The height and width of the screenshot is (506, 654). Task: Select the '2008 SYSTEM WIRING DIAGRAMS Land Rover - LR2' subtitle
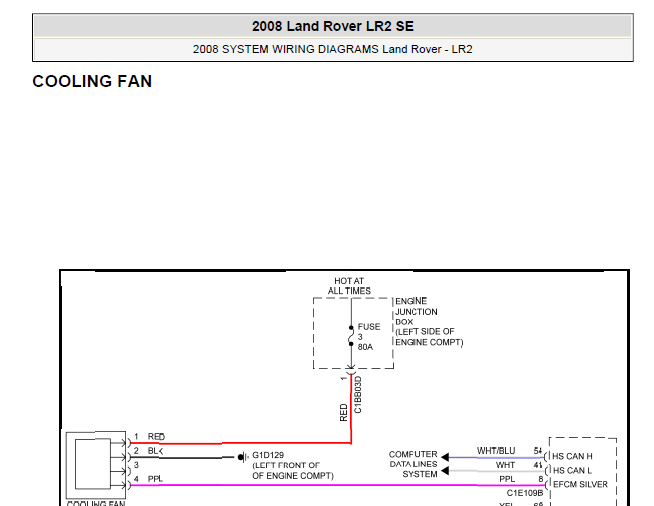click(x=332, y=49)
